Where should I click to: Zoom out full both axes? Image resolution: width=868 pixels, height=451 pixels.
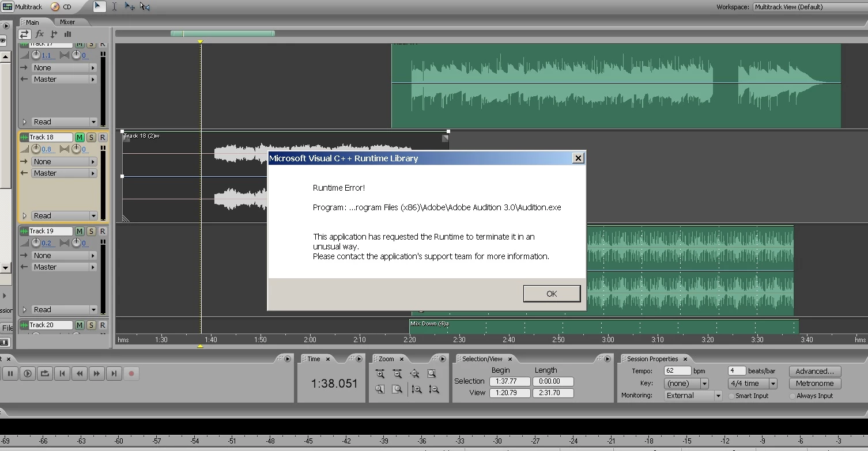click(x=414, y=374)
